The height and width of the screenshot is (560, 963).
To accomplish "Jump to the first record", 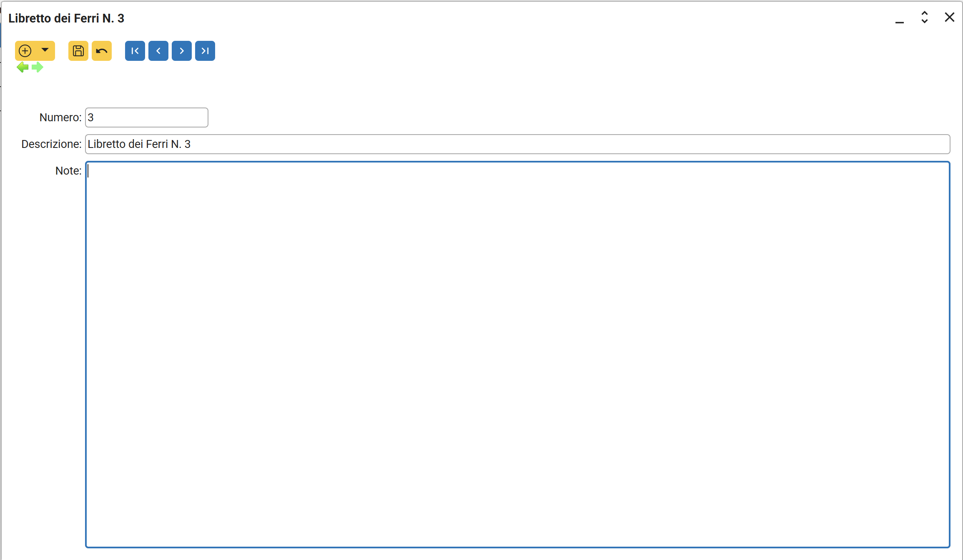I will tap(135, 51).
